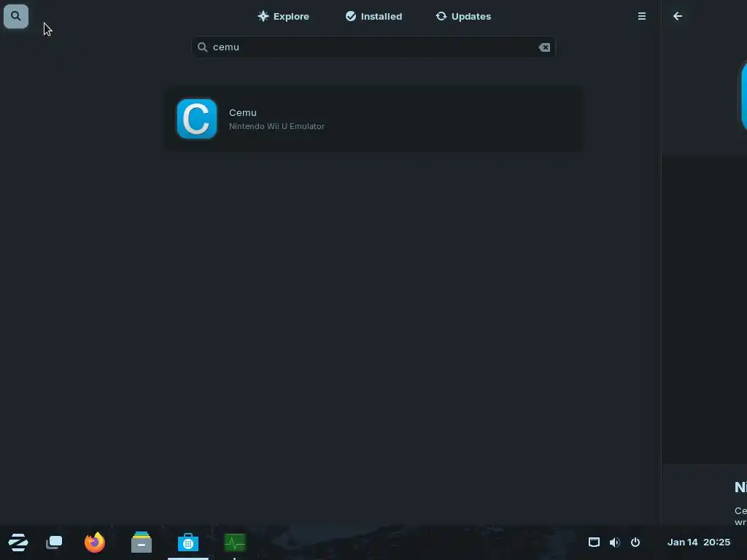Open the Updates tab

point(463,16)
